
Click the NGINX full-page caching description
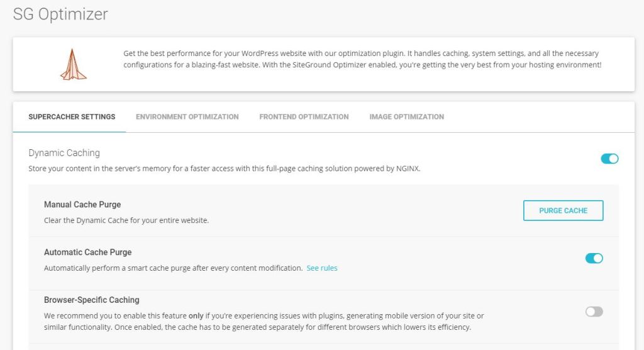click(225, 169)
